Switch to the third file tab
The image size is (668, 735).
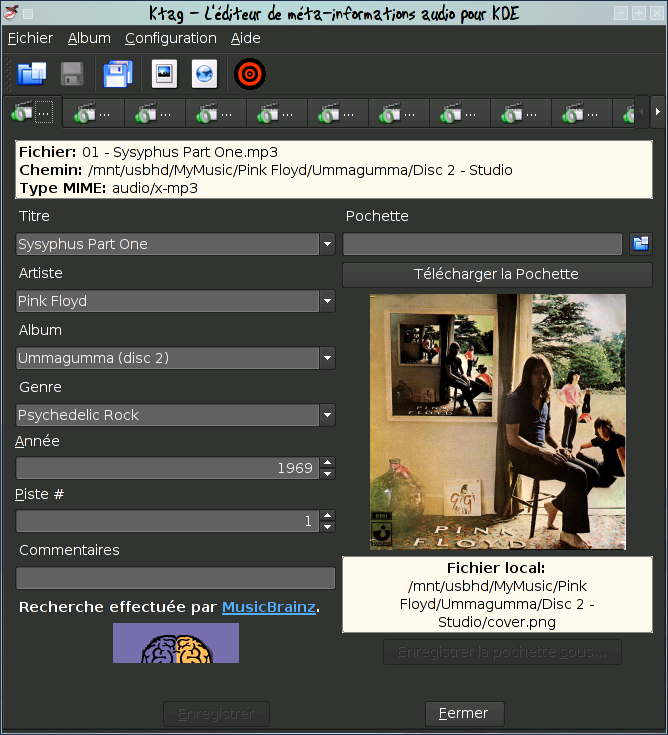[154, 113]
